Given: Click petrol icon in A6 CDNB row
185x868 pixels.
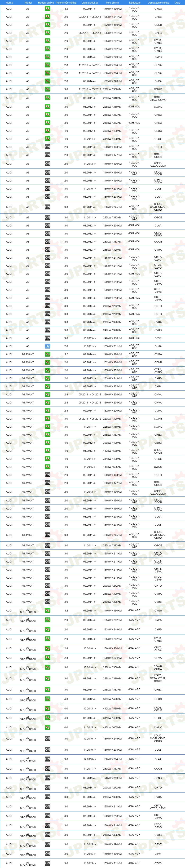Looking at the screenshot, I should tap(48, 25).
